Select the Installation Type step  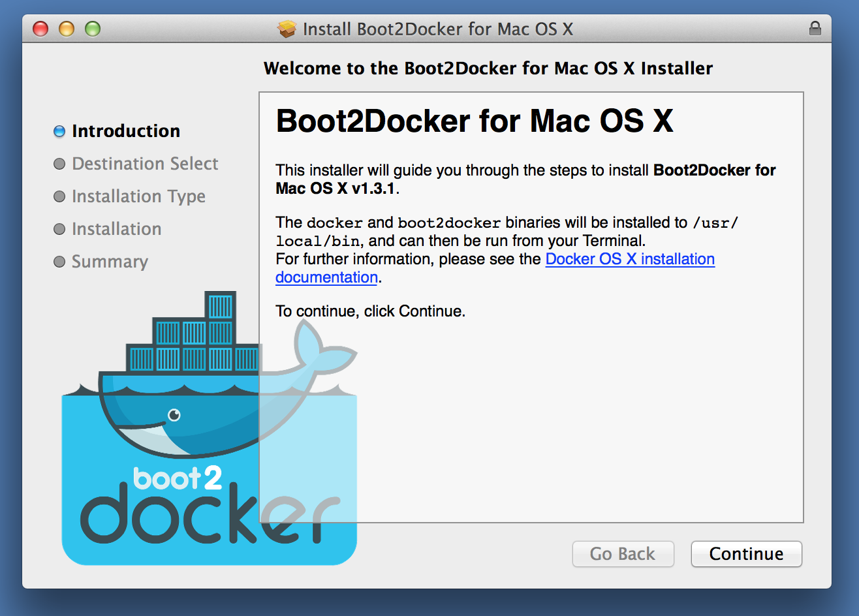point(138,196)
